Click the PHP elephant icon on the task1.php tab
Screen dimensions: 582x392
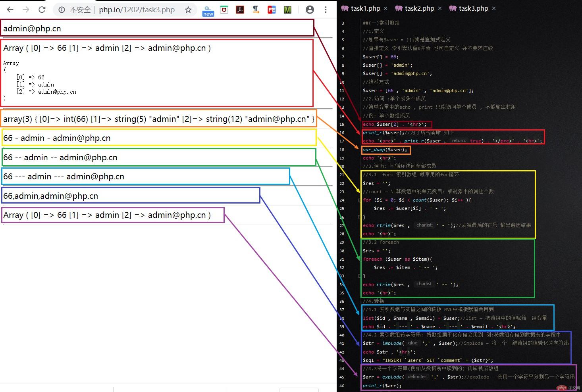(345, 8)
